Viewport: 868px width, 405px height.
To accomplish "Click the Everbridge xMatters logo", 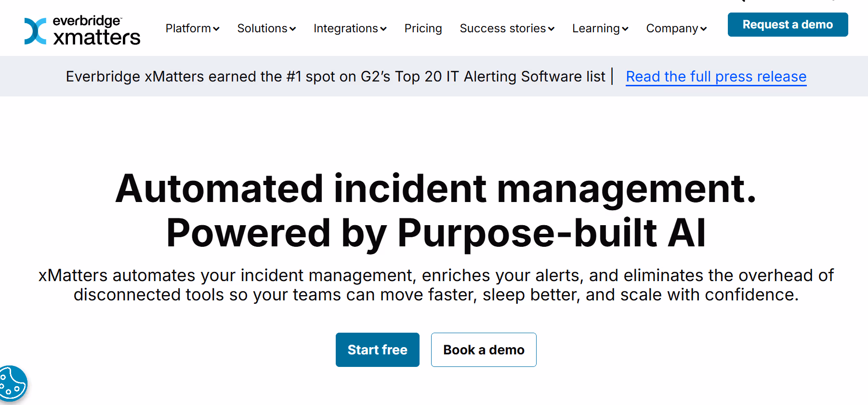I will (82, 30).
